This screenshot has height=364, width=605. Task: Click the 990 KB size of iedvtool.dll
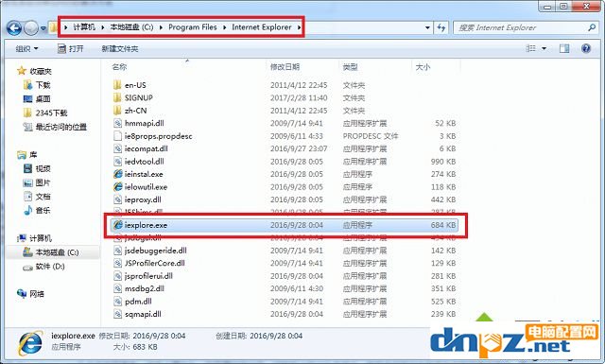tap(443, 162)
